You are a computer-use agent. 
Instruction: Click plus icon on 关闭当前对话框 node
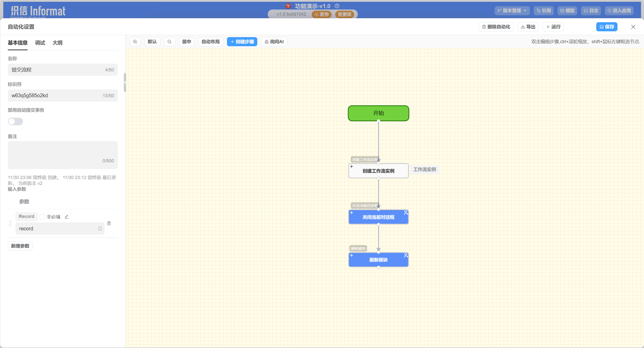point(352,213)
